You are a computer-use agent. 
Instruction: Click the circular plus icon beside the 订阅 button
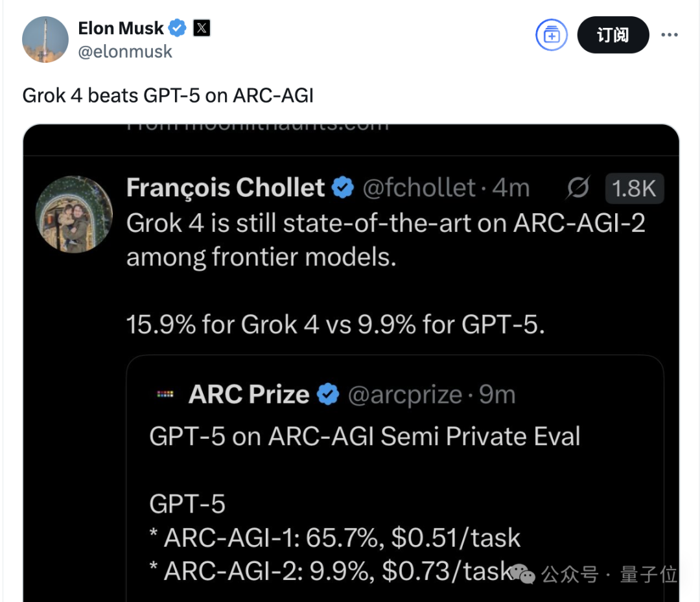(x=551, y=35)
